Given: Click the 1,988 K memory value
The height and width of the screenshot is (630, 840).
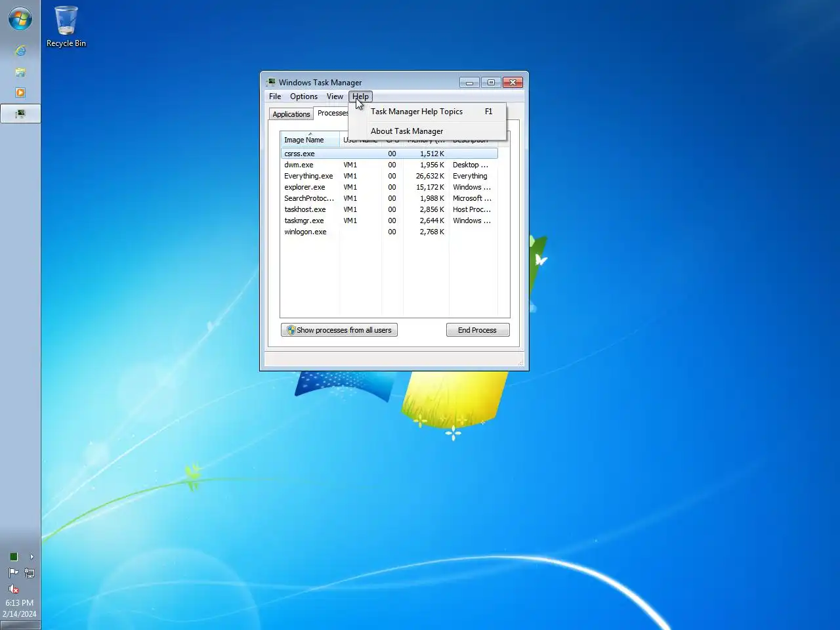Looking at the screenshot, I should (432, 198).
